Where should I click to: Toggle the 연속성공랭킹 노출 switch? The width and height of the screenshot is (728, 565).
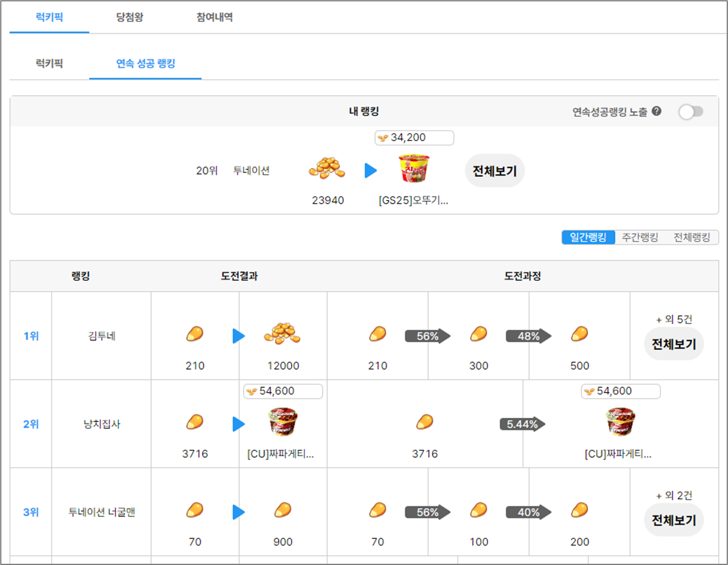[x=691, y=112]
